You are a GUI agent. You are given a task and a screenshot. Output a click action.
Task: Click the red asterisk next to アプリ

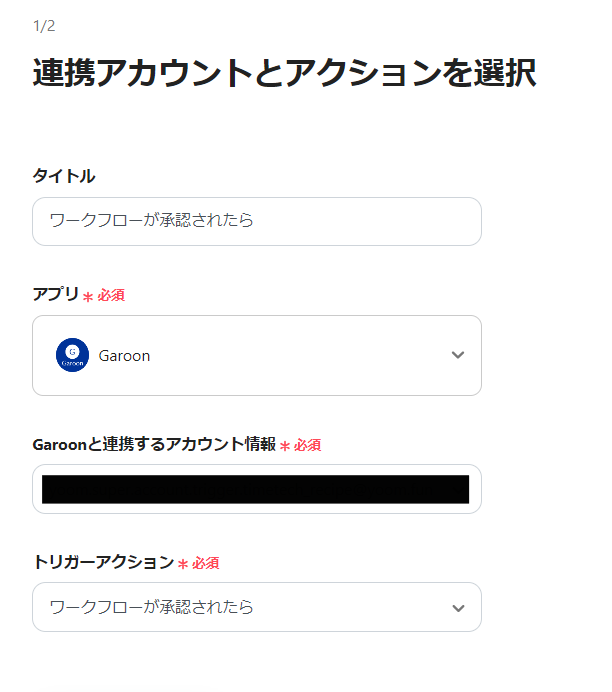tap(88, 297)
